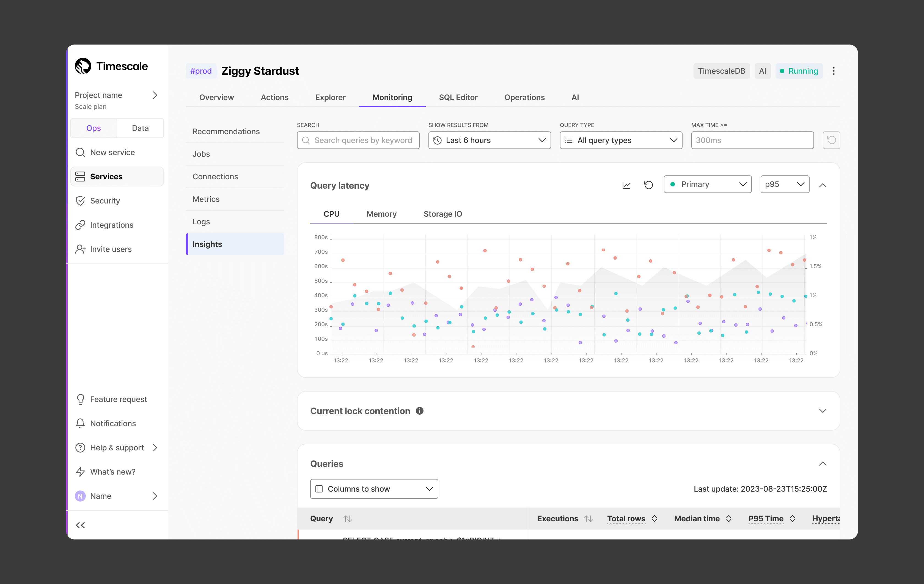Switch to the Explorer tab
This screenshot has width=924, height=584.
[330, 97]
